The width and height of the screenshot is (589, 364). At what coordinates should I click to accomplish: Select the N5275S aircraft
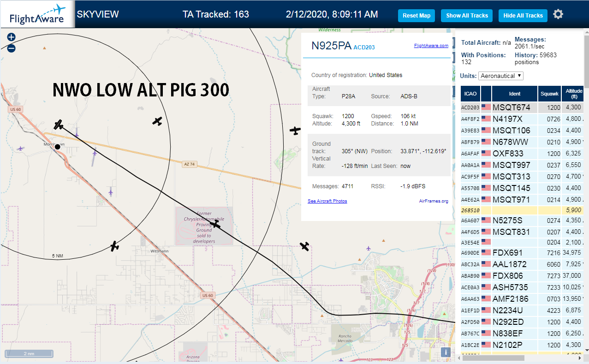(x=522, y=221)
